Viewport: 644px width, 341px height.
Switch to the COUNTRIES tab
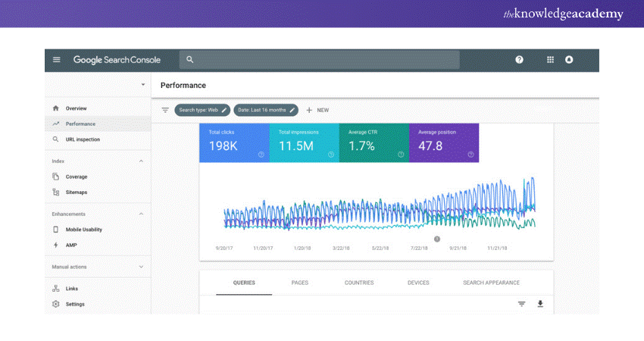click(359, 283)
